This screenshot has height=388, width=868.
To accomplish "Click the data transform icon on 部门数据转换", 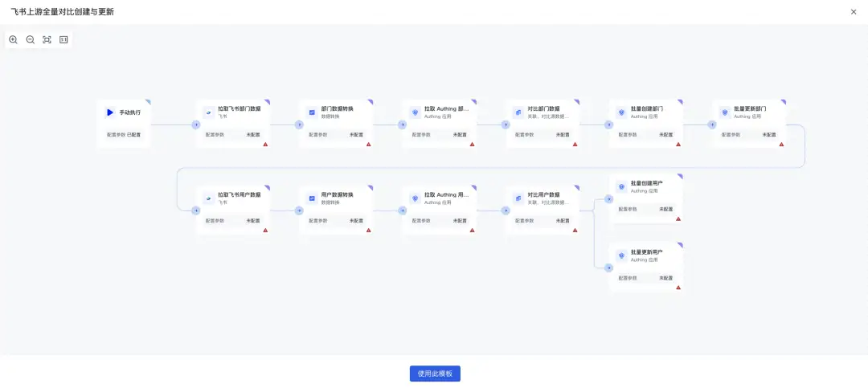I will point(312,112).
